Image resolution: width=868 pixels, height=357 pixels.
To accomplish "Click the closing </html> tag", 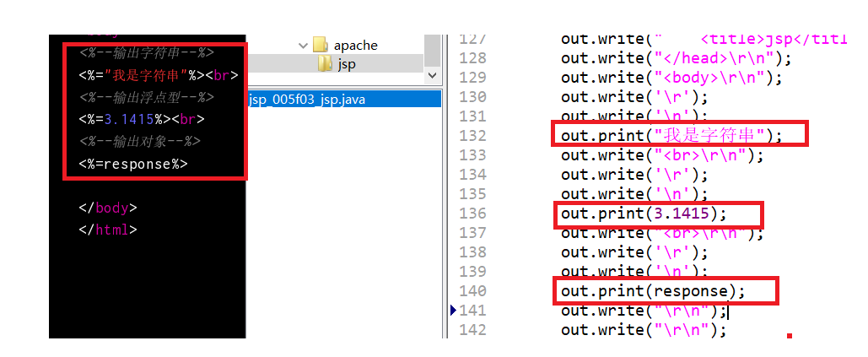I will (108, 230).
